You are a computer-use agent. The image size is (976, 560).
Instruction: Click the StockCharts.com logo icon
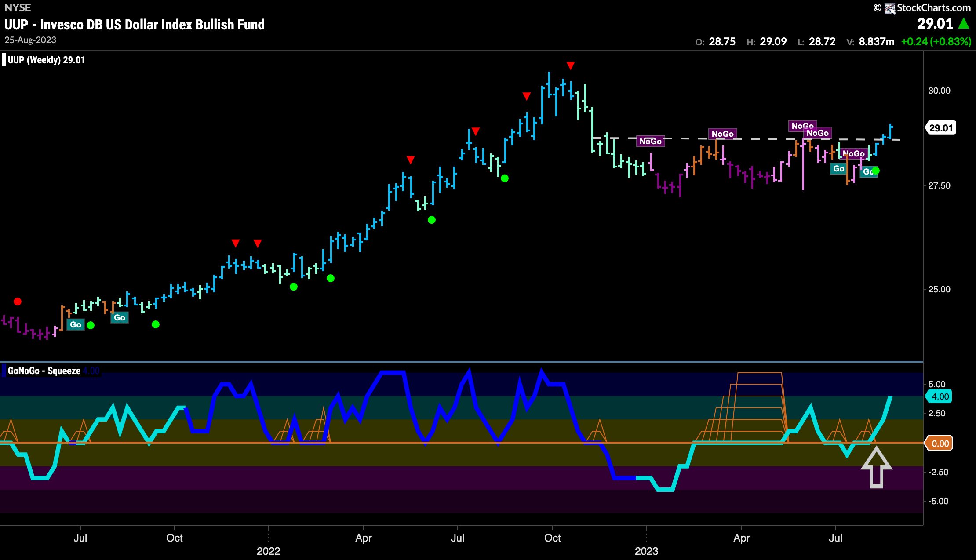click(890, 8)
